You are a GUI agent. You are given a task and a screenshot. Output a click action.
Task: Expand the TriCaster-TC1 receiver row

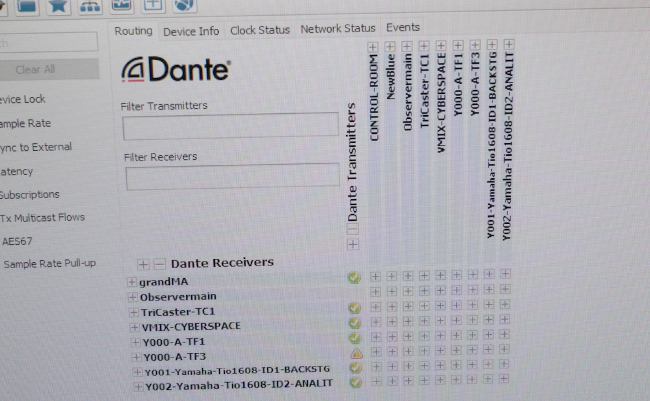133,312
